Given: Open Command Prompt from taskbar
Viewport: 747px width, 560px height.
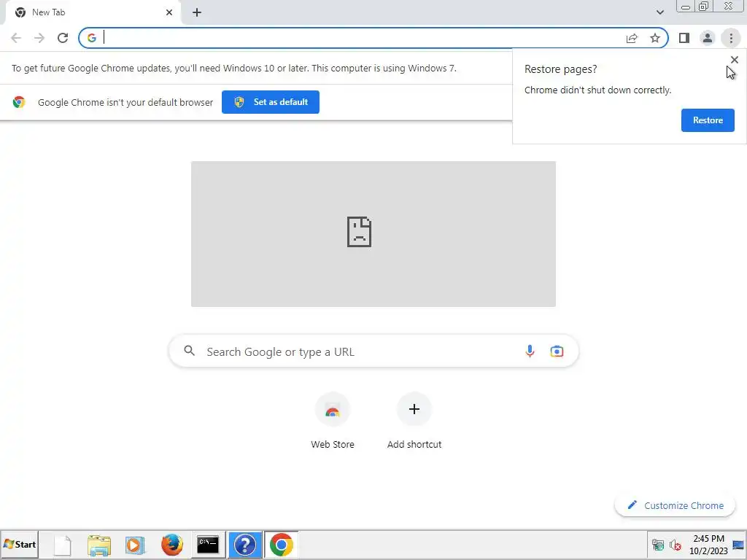Looking at the screenshot, I should 208,545.
